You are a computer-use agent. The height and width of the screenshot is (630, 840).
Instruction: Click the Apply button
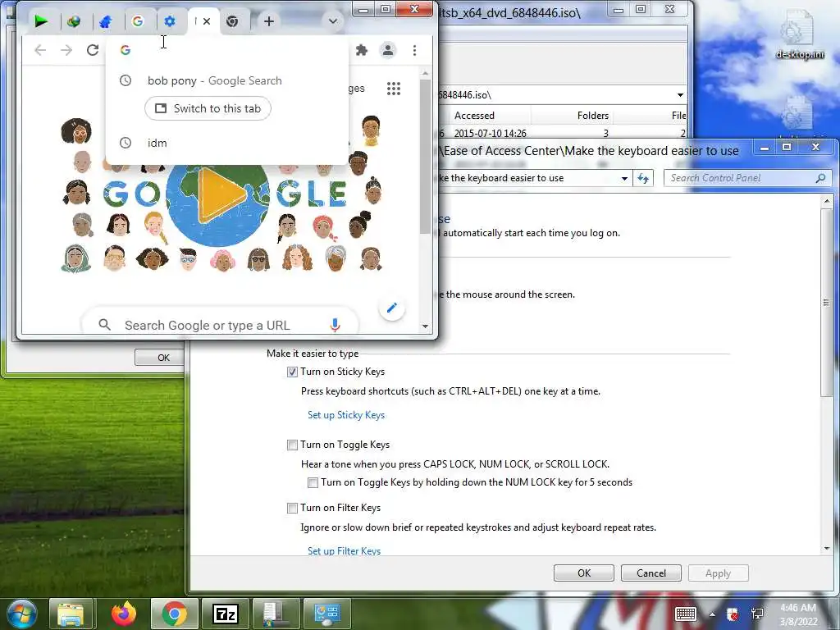click(x=718, y=573)
